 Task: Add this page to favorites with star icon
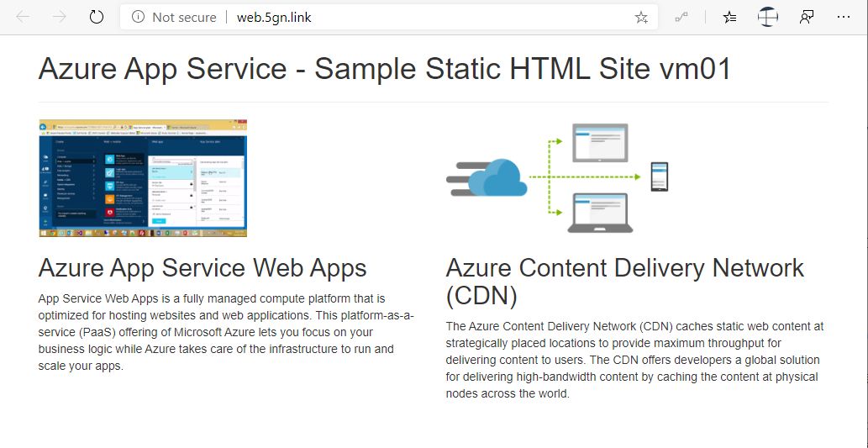(x=641, y=18)
